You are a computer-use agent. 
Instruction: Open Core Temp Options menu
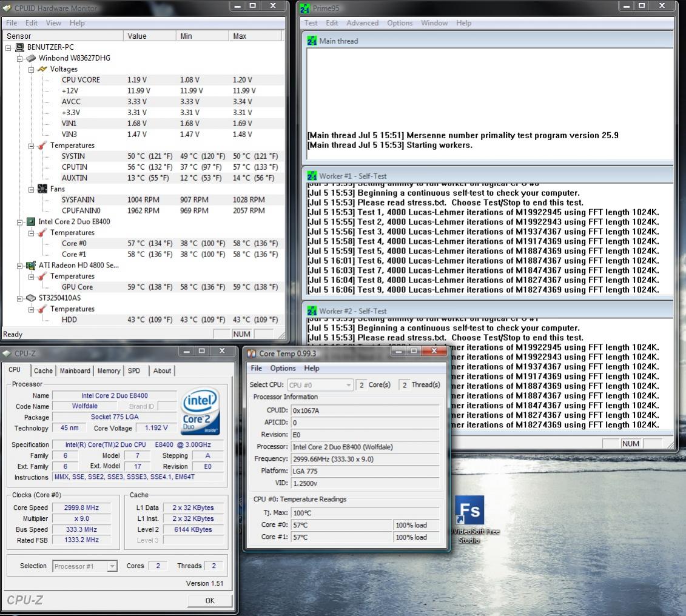[283, 368]
